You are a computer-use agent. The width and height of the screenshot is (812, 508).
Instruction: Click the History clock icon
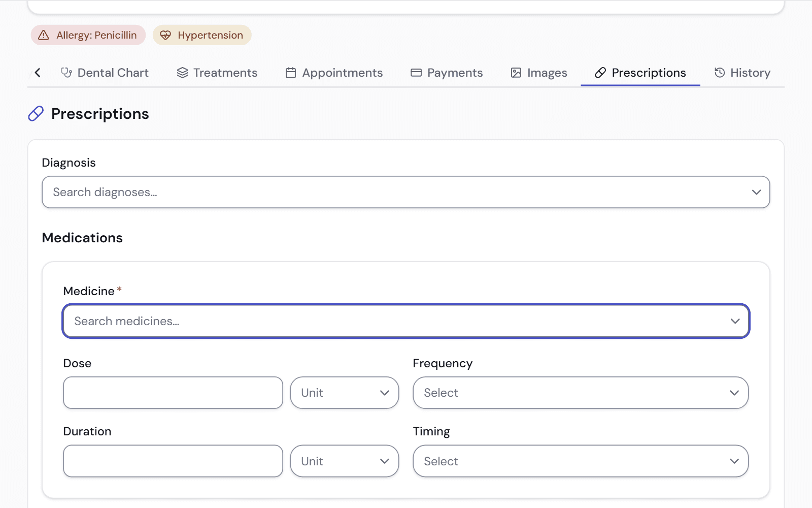pyautogui.click(x=720, y=73)
